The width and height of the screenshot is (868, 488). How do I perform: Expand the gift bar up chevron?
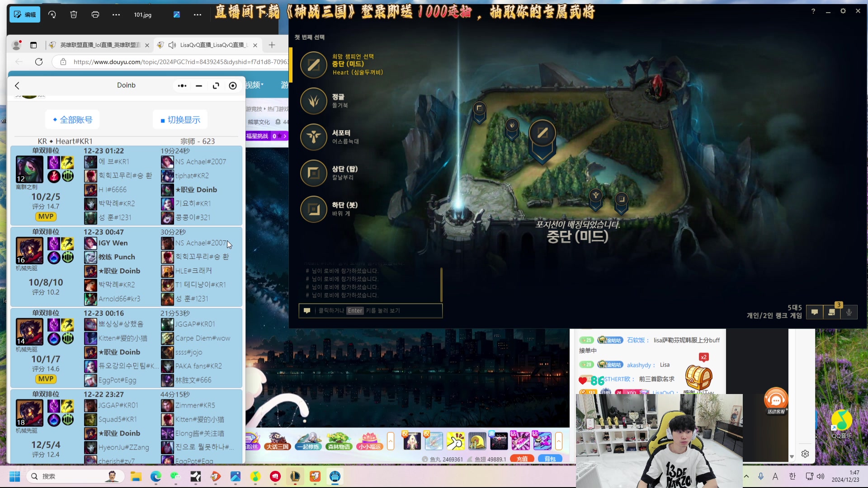pyautogui.click(x=559, y=441)
